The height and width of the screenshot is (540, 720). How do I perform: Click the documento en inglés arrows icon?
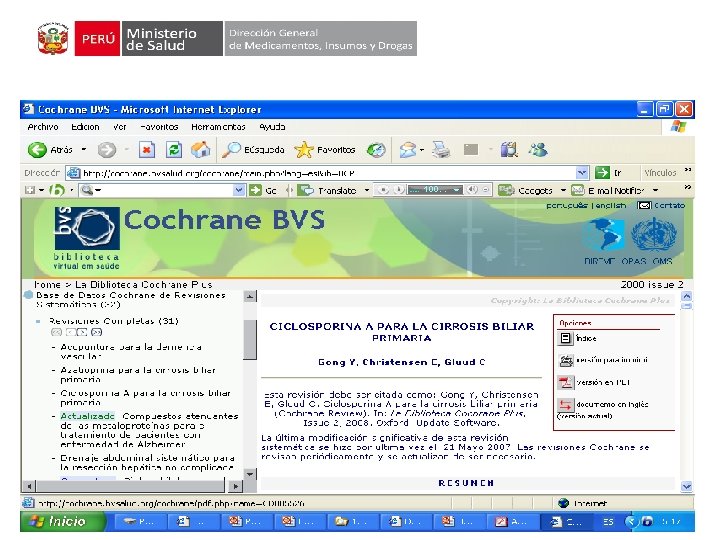[x=565, y=405]
